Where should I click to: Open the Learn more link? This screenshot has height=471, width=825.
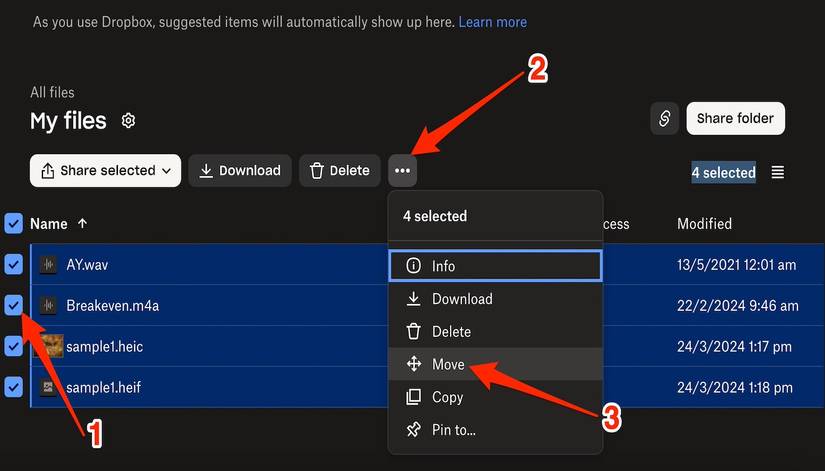coord(492,22)
